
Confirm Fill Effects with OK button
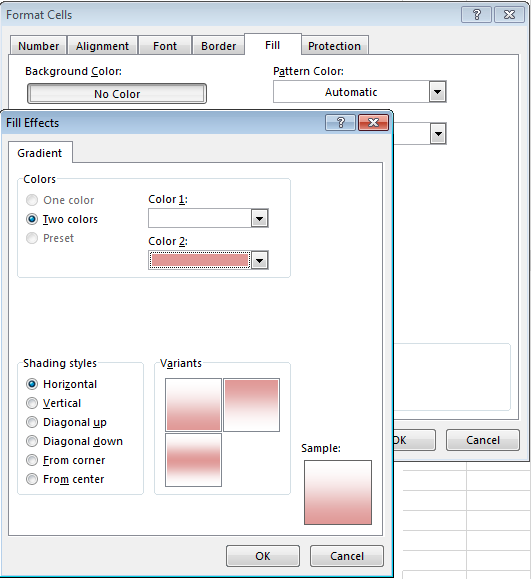pos(263,556)
